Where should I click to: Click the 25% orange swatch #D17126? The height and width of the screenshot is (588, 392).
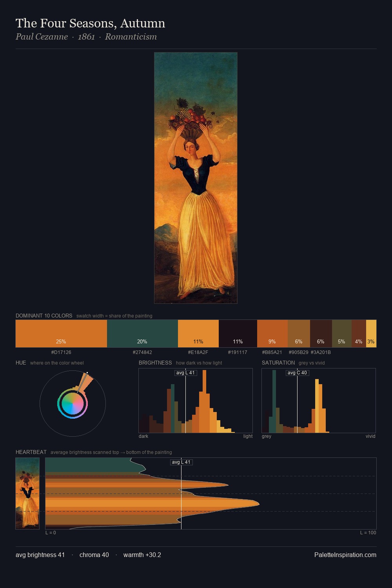tap(61, 334)
